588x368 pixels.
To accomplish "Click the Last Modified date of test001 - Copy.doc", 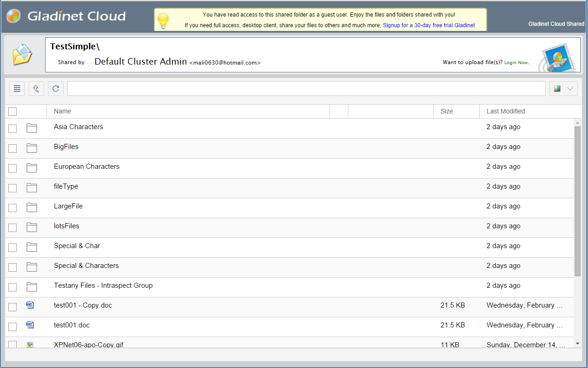I will 525,305.
